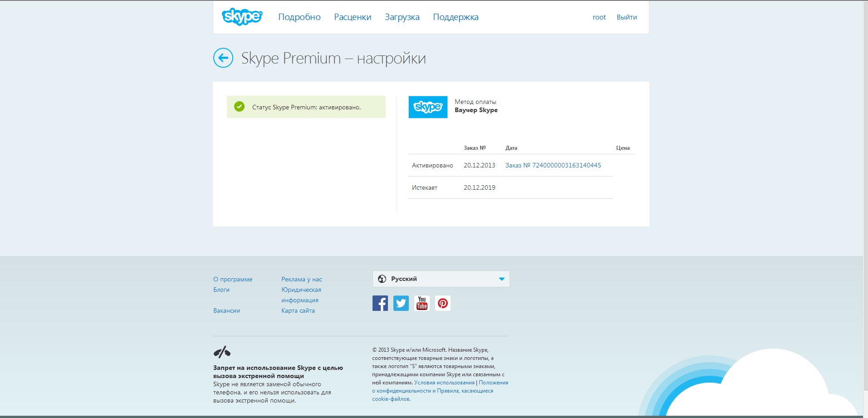Click the Дата column header

click(x=511, y=148)
